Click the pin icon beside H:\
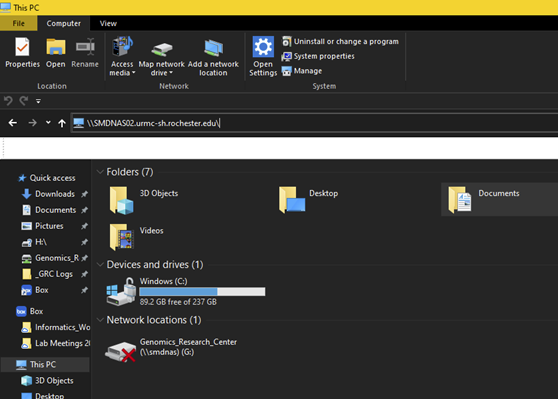Screen dimensions: 558x399 tap(84, 242)
